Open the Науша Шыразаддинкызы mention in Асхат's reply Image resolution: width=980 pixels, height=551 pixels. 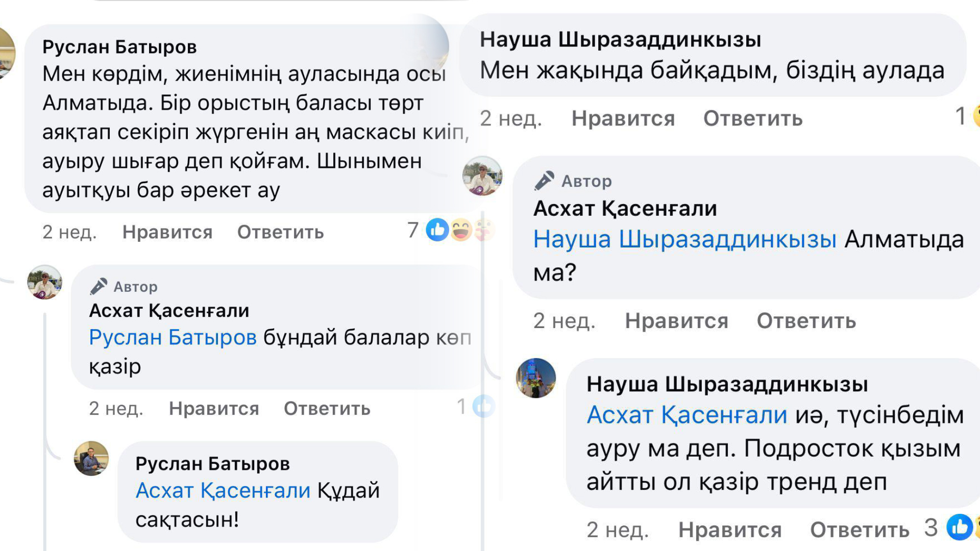pyautogui.click(x=684, y=239)
